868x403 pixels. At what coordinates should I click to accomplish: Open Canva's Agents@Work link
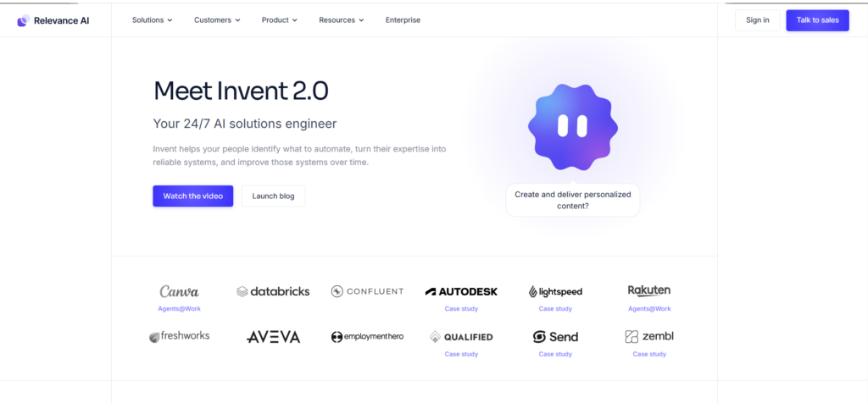(180, 309)
